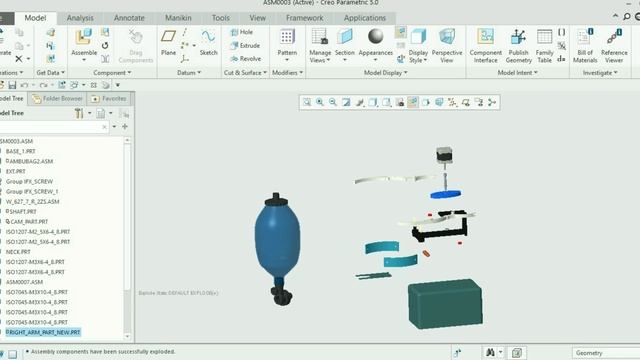Click the Extrude button
This screenshot has width=640, height=360.
pyautogui.click(x=245, y=45)
